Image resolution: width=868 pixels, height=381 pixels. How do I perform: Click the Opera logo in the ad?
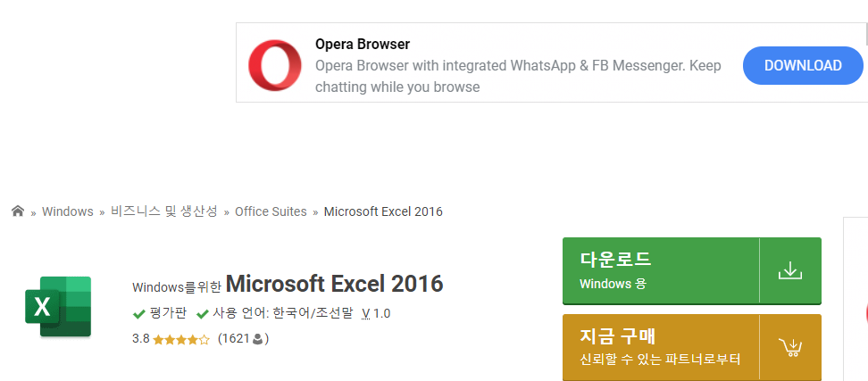tap(274, 65)
